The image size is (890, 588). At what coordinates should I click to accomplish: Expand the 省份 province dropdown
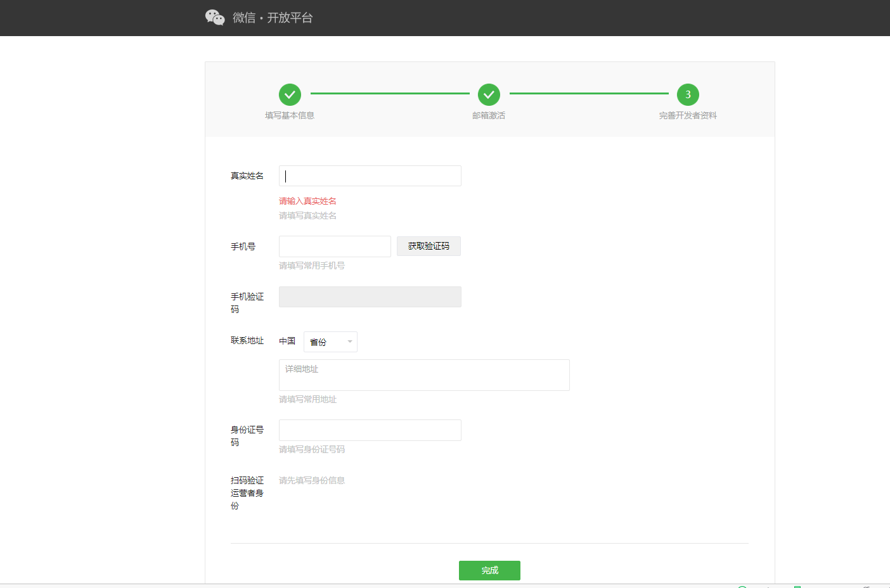pyautogui.click(x=330, y=342)
